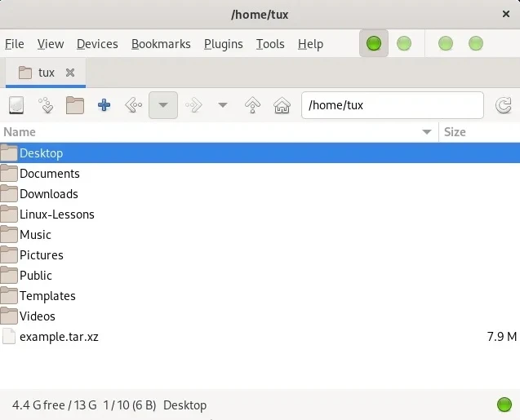Open a new tab with plus icon

(x=104, y=105)
